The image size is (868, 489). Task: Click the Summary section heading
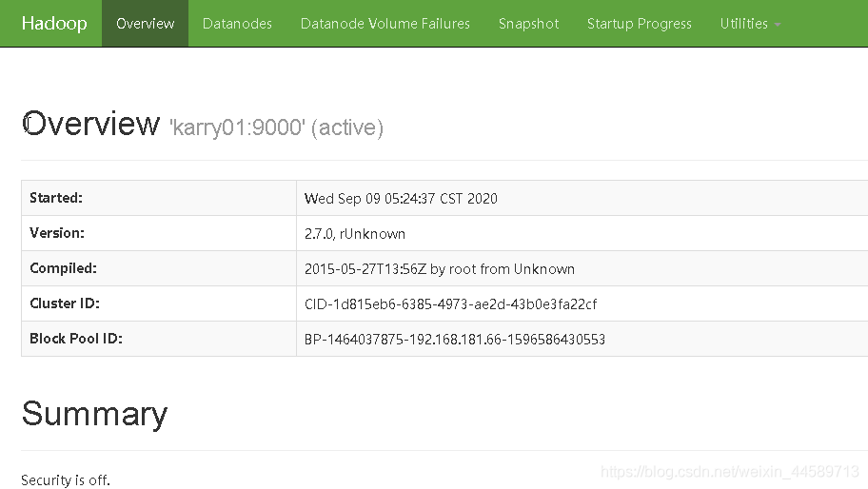(x=94, y=414)
